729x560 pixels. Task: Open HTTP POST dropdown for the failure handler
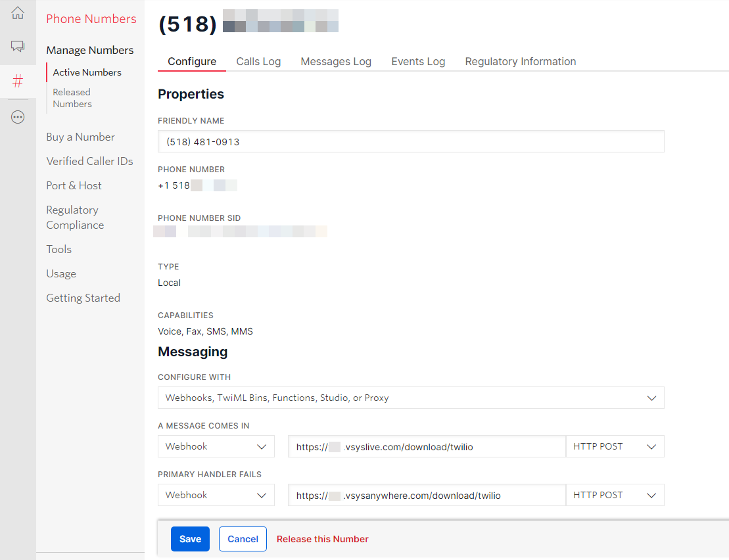[615, 495]
